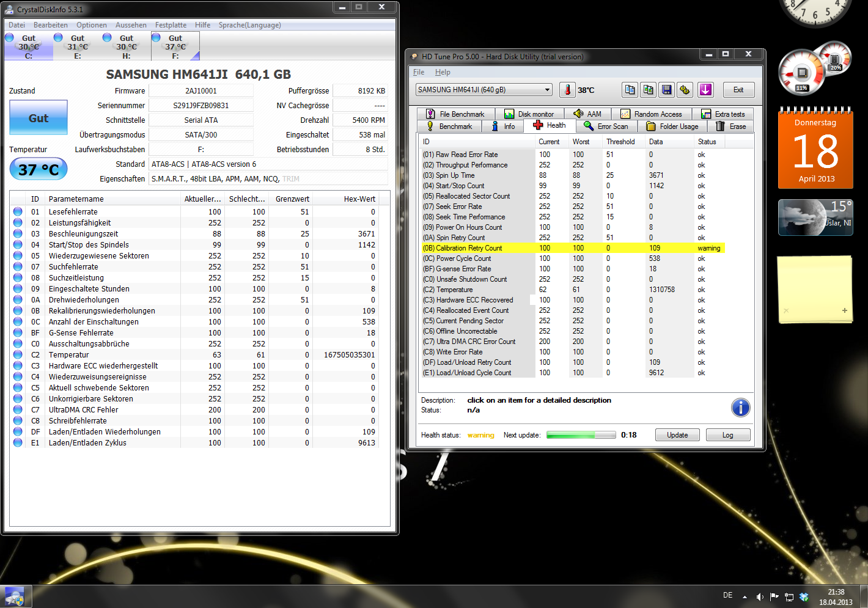Click the save floppy disk icon in HD Tune
868x608 pixels.
coord(666,90)
